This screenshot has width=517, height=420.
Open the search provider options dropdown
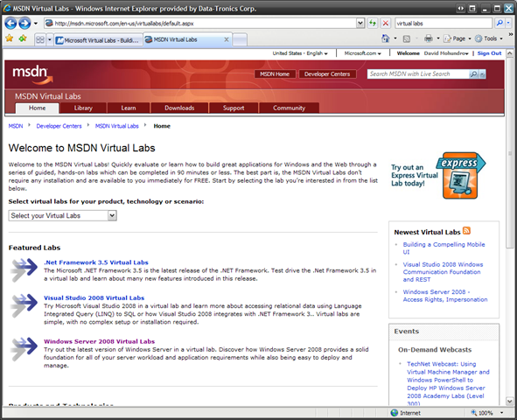[x=508, y=23]
